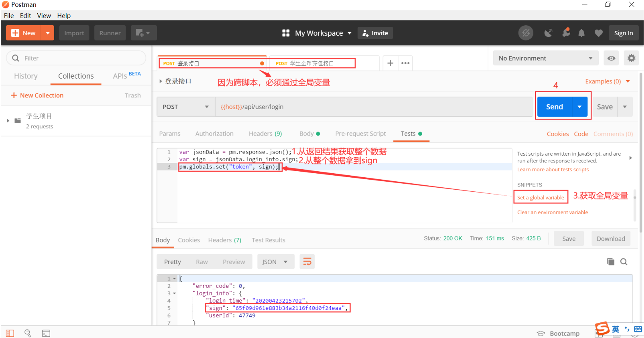
Task: Open notifications bell icon
Action: click(581, 33)
